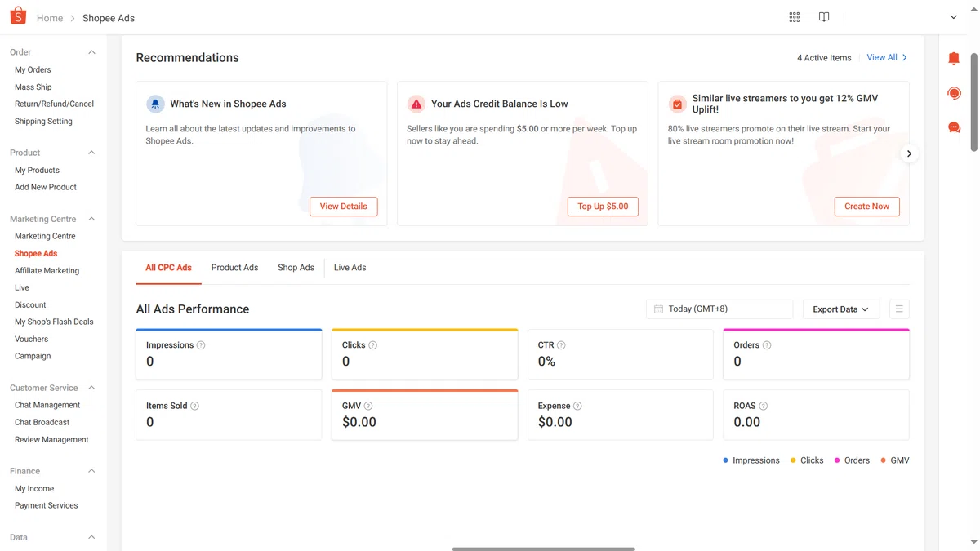This screenshot has height=551, width=980.
Task: Open the support headset icon
Action: pos(954,93)
